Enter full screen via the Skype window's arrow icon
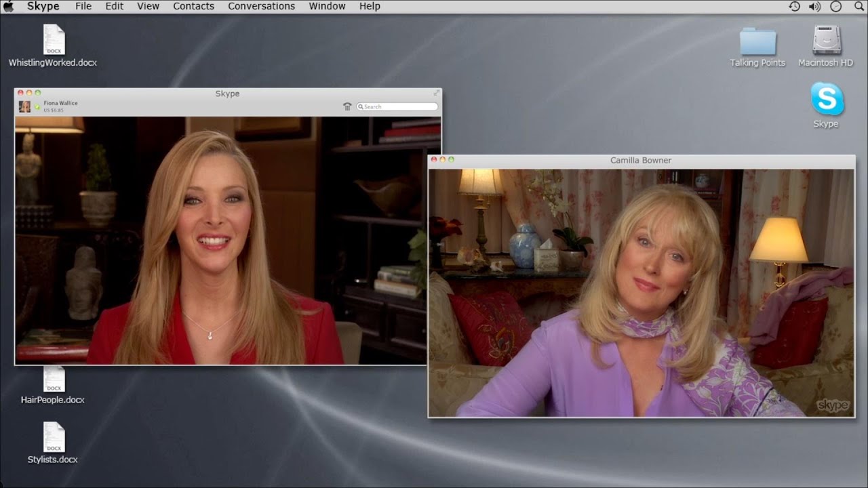The image size is (868, 488). point(436,93)
